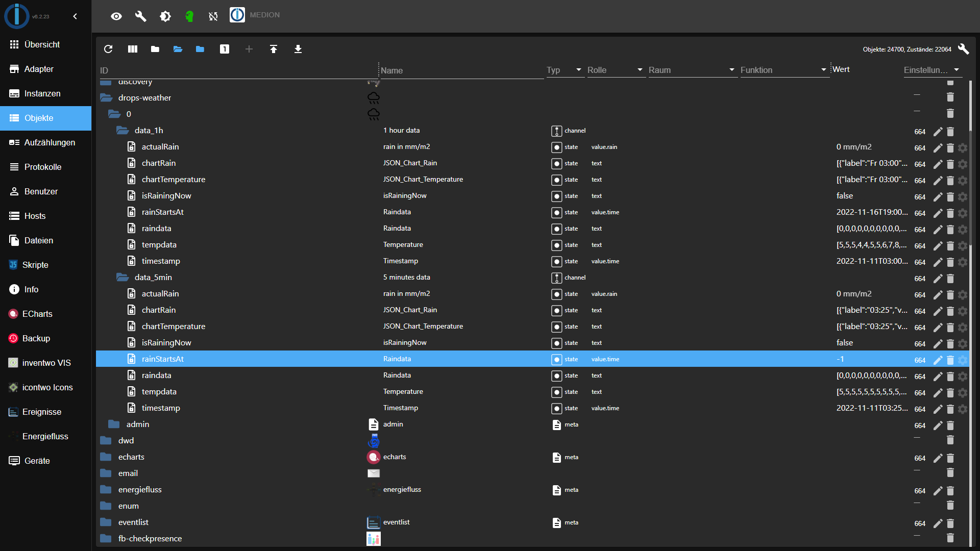Open Energiefluss in the sidebar
Screen dimensions: 980x551
point(46,436)
